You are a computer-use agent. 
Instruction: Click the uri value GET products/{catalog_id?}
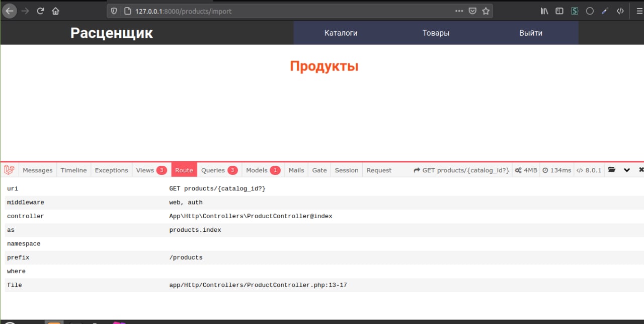(217, 188)
